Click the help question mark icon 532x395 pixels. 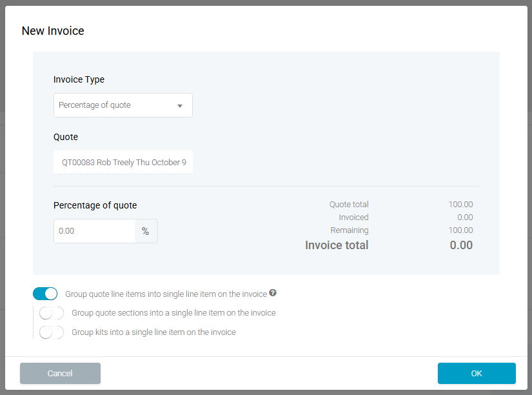click(x=273, y=293)
